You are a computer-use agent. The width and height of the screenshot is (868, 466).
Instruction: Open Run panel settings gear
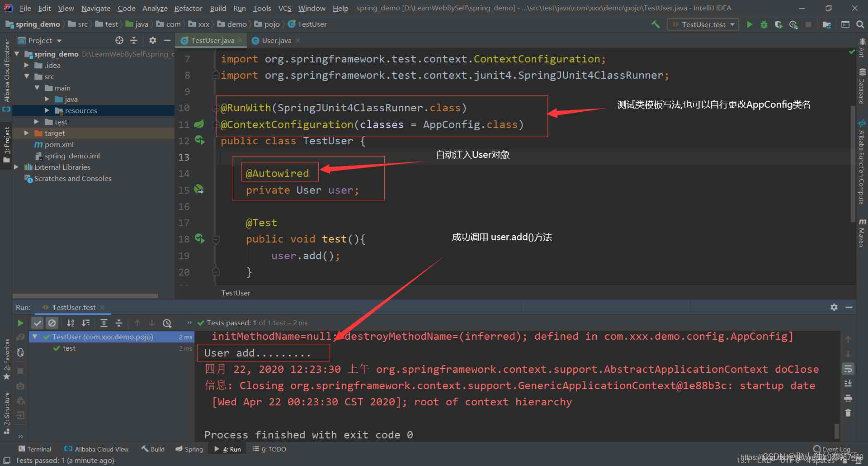click(834, 307)
